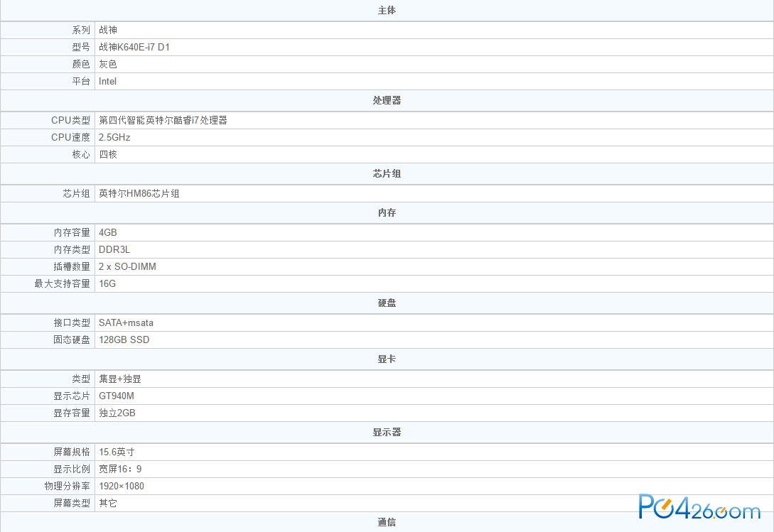Click the 颜色 value 灰色
The width and height of the screenshot is (774, 532).
[107, 64]
